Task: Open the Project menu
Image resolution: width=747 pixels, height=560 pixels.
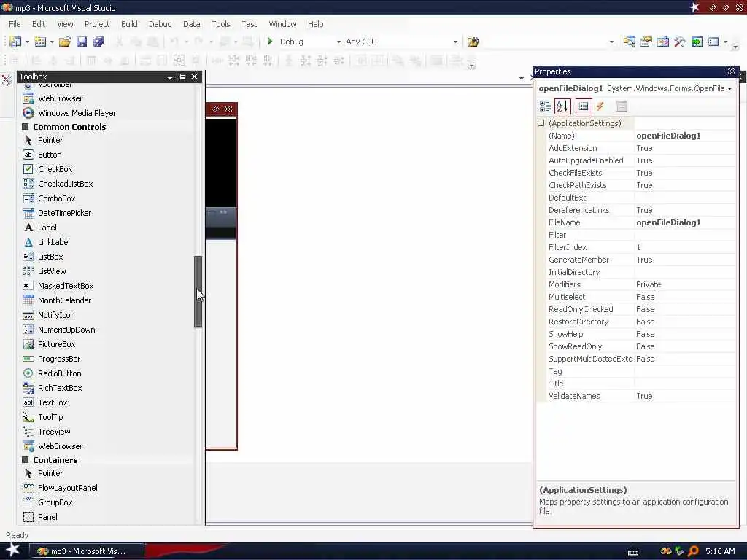Action: tap(97, 24)
